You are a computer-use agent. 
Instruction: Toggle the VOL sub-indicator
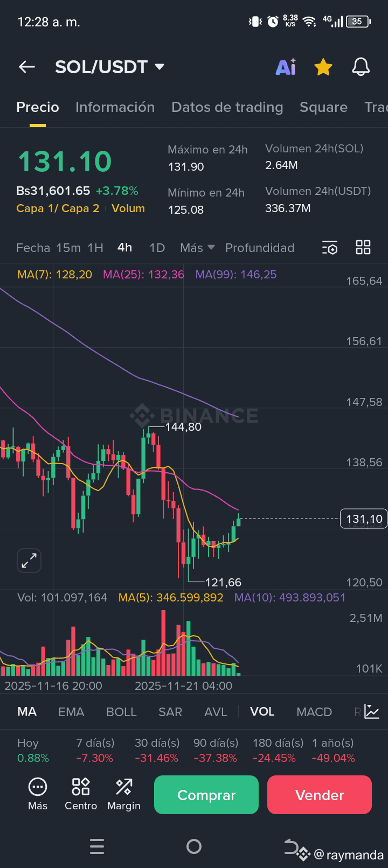pyautogui.click(x=262, y=712)
